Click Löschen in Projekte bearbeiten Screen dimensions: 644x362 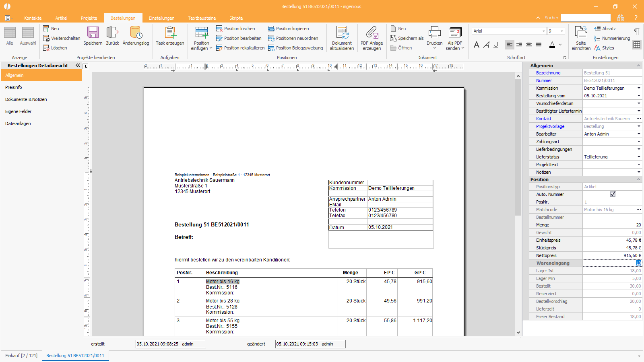[x=55, y=48]
